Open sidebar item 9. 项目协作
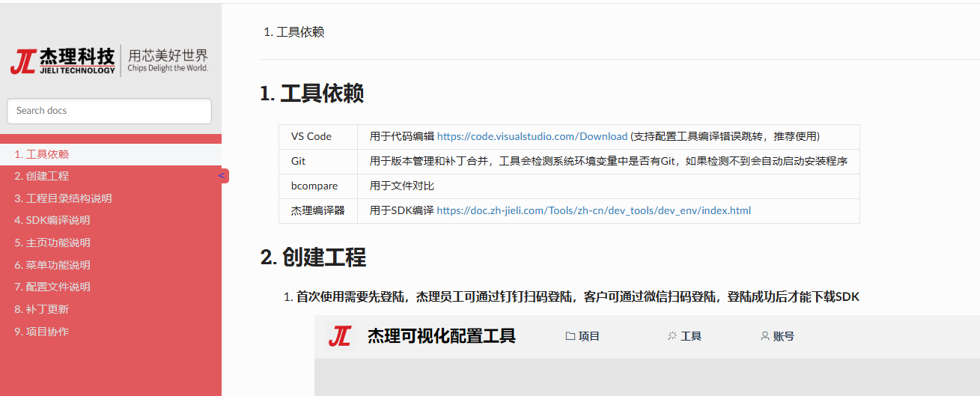Image resolution: width=980 pixels, height=396 pixels. tap(111, 332)
